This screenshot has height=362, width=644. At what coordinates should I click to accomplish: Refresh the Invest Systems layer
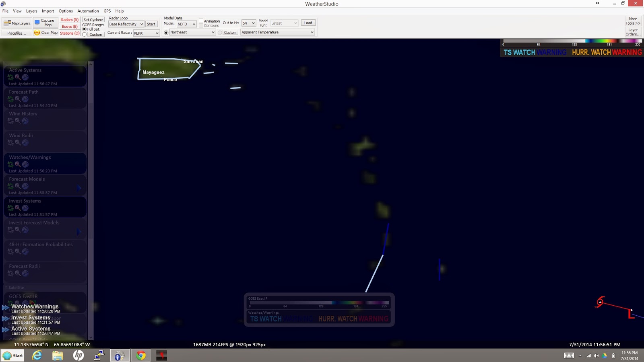pyautogui.click(x=11, y=208)
